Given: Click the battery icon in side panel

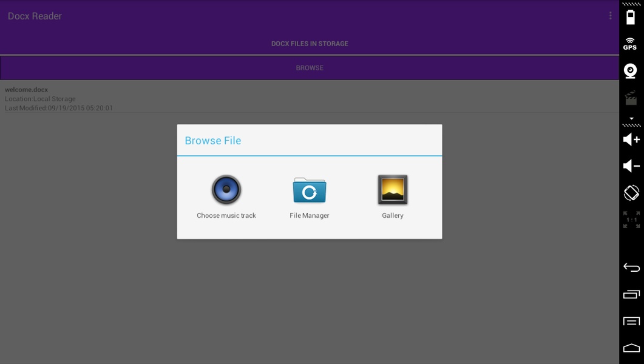Looking at the screenshot, I should point(631,17).
